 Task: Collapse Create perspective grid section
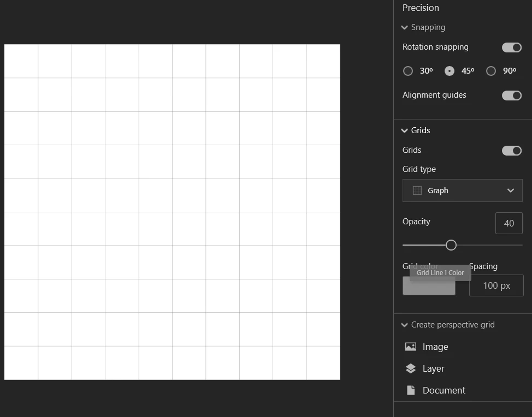coord(404,325)
